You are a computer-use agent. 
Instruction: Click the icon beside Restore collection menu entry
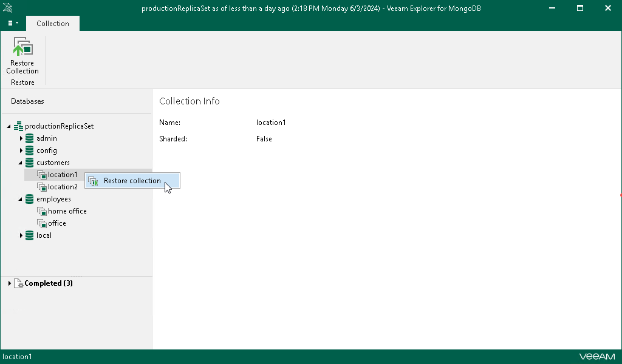[93, 181]
